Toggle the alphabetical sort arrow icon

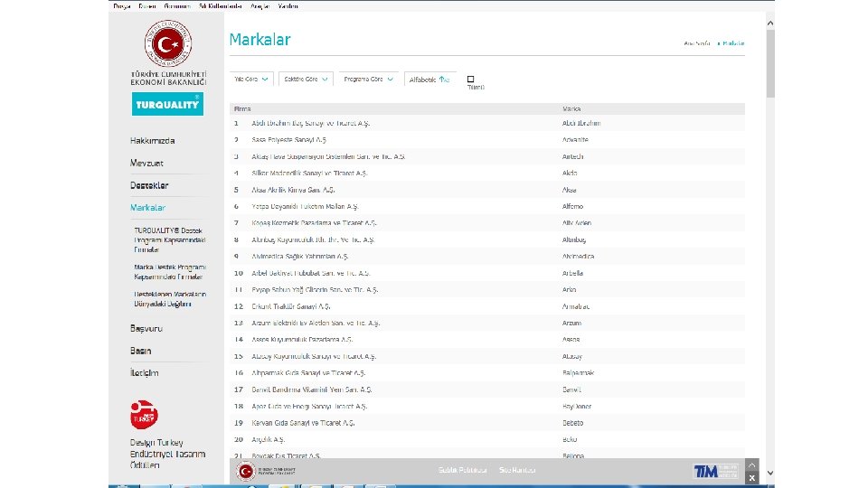pos(444,80)
